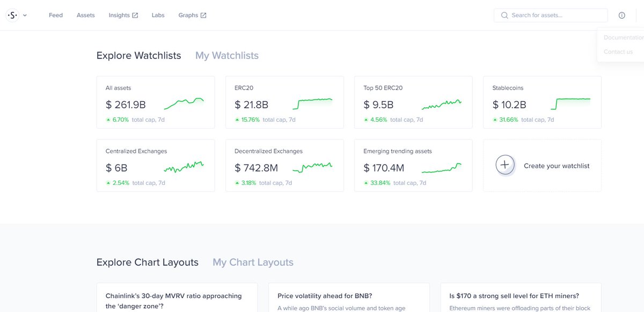Open Emerging trending assets watchlist
644x312 pixels.
pos(413,166)
